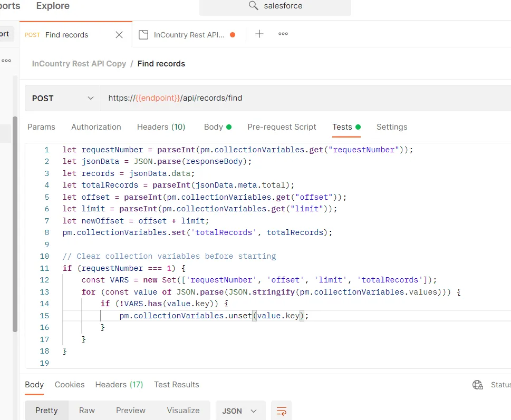Open the JSON format dropdown

tap(240, 411)
